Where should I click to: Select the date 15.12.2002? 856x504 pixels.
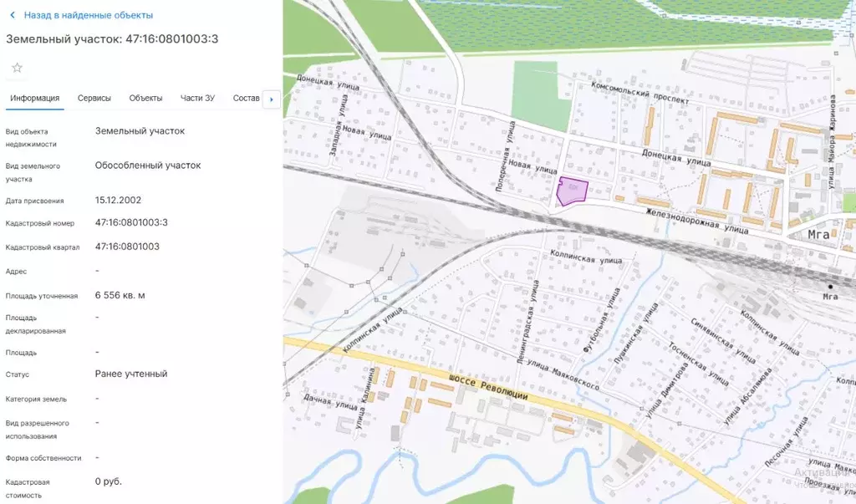(118, 201)
